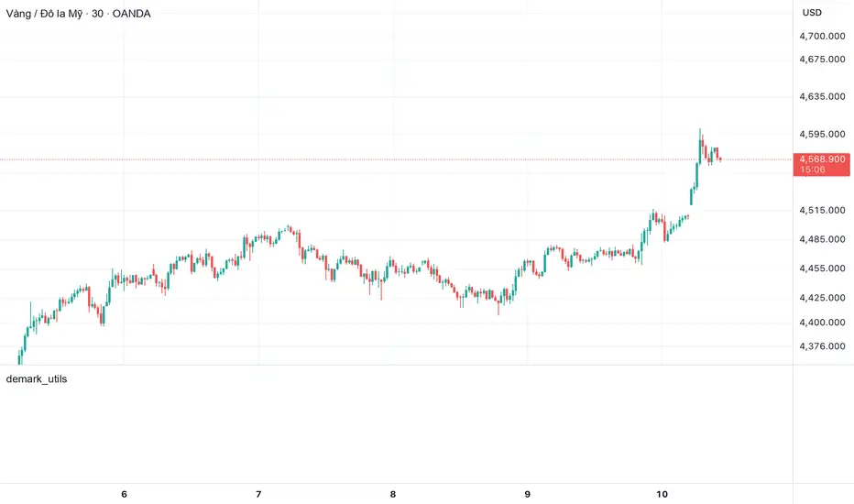Click the OANDA source label
The height and width of the screenshot is (504, 854).
pos(151,14)
